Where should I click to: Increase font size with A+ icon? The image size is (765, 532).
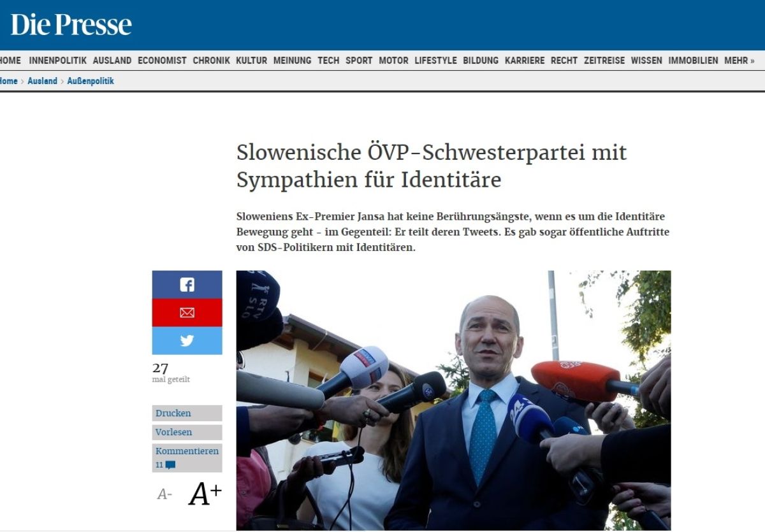click(x=205, y=494)
